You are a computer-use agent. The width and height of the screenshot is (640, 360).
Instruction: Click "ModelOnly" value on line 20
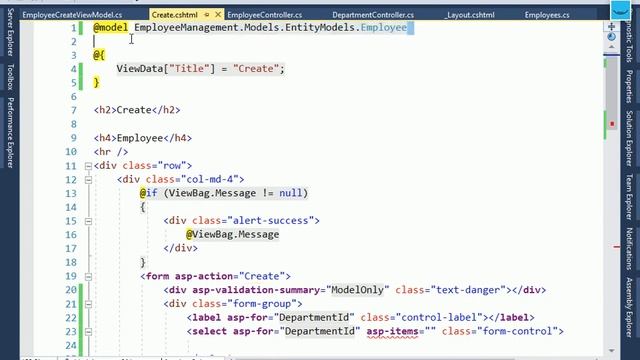tap(358, 290)
